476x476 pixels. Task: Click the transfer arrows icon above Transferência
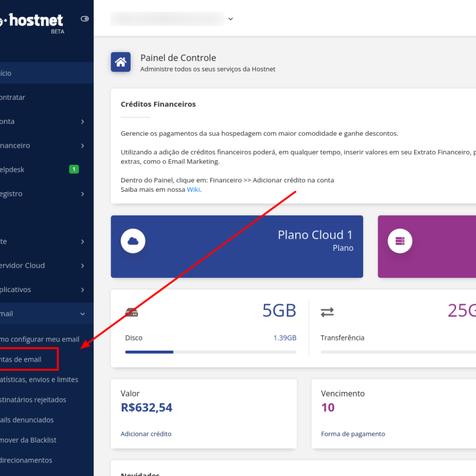[x=327, y=312]
